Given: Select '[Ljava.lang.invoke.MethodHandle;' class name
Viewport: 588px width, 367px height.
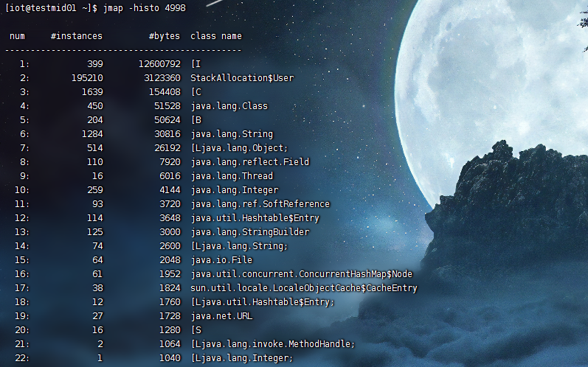Looking at the screenshot, I should pos(273,343).
